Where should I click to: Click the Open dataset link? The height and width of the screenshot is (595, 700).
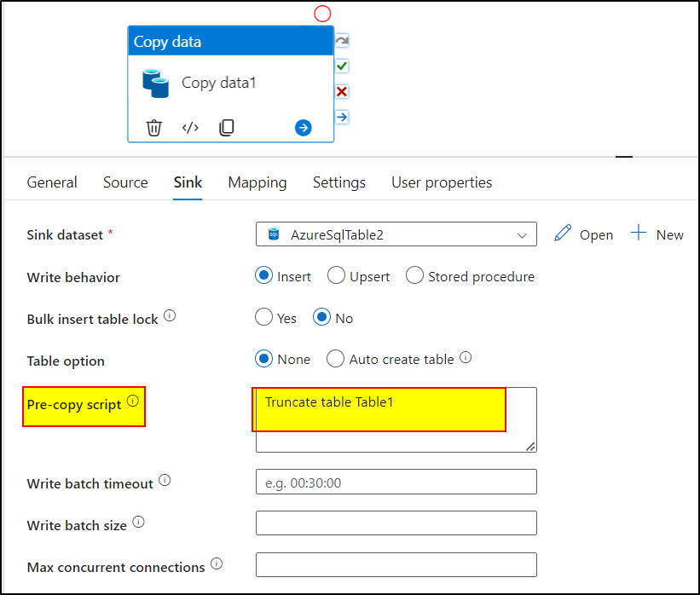(x=596, y=234)
